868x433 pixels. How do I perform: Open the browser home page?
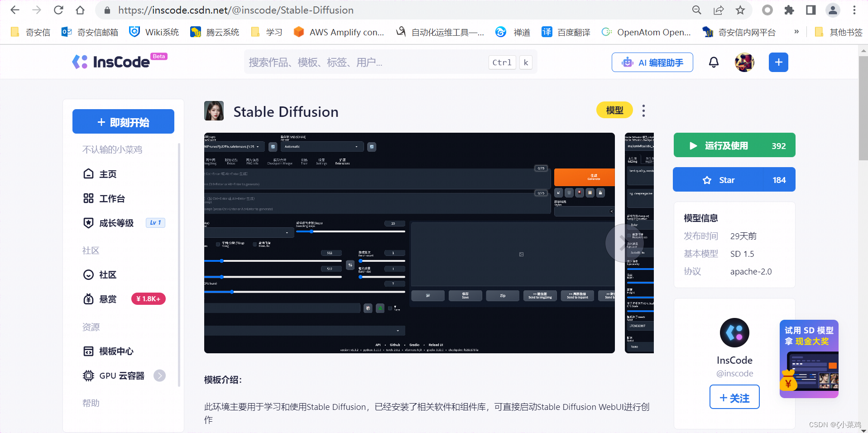coord(80,10)
